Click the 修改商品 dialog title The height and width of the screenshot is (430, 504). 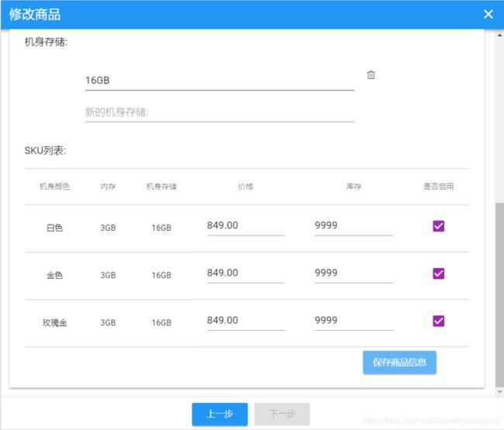pyautogui.click(x=35, y=15)
